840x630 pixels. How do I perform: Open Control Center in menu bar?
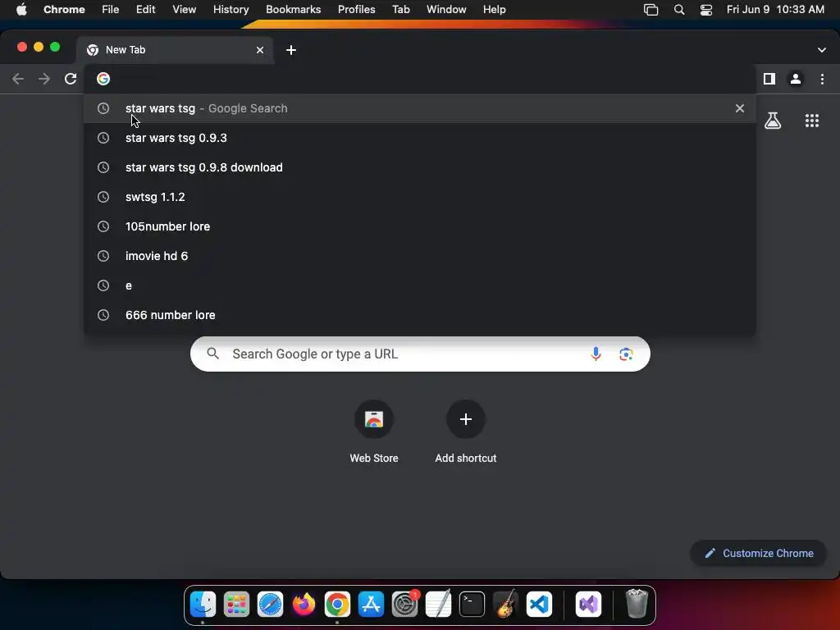click(706, 10)
